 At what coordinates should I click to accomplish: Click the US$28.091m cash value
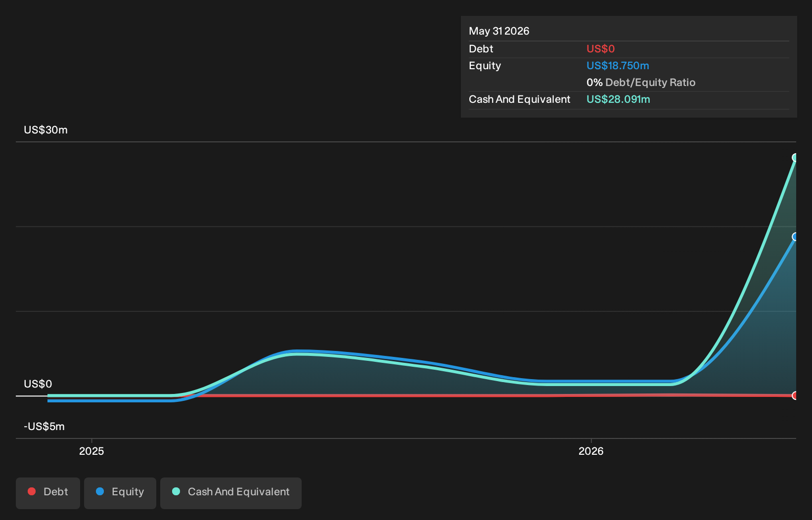[x=618, y=99]
